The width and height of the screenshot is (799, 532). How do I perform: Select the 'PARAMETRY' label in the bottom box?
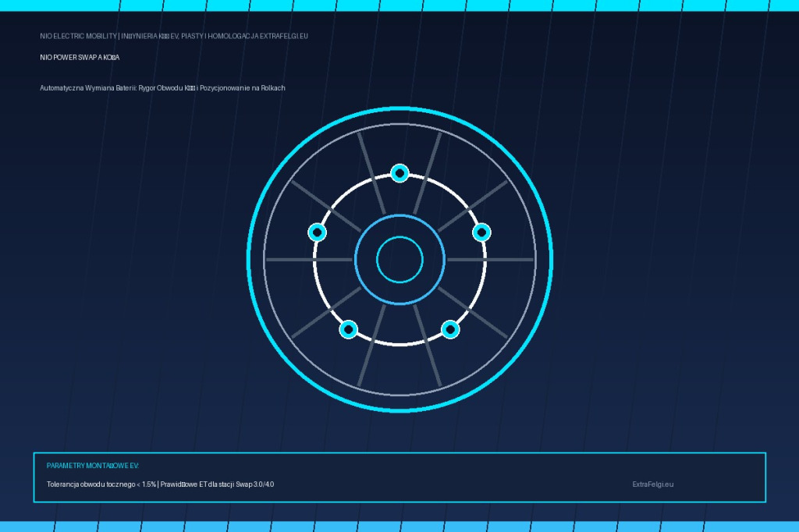click(66, 466)
